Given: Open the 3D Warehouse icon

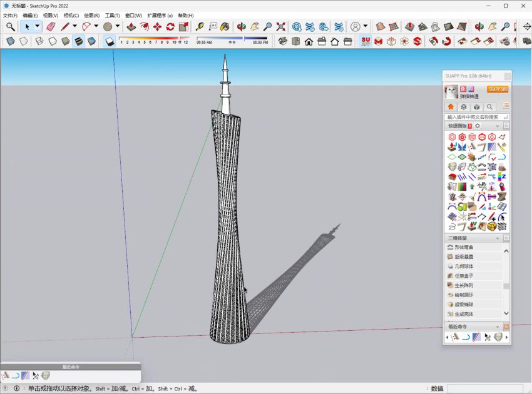Looking at the screenshot, I should point(297,26).
